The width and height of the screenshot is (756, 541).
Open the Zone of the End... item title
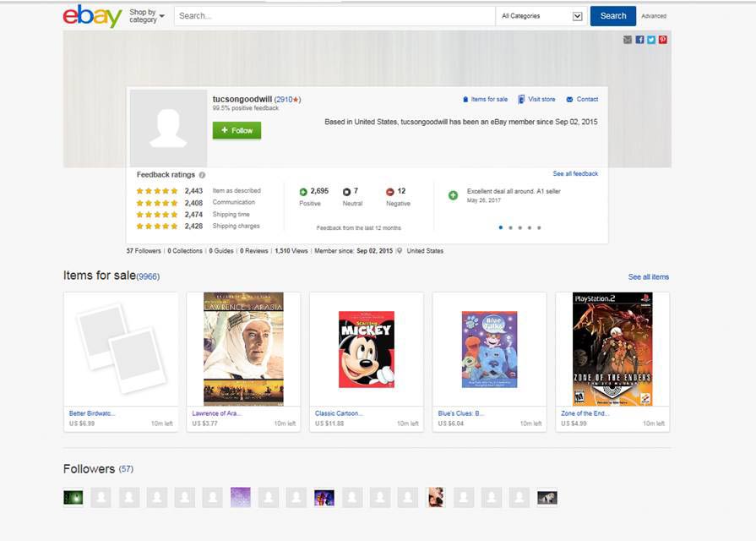[x=585, y=413]
